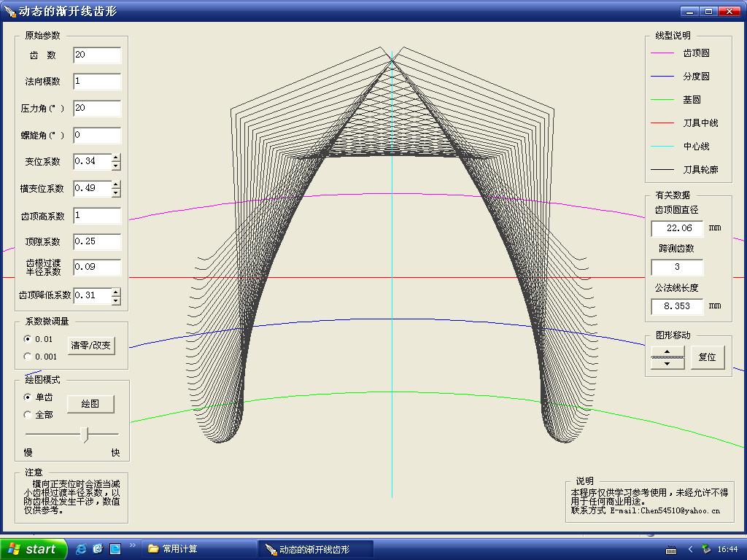Decrease 变位系数 with down arrow
Screen dimensions: 747x560
coord(116,166)
